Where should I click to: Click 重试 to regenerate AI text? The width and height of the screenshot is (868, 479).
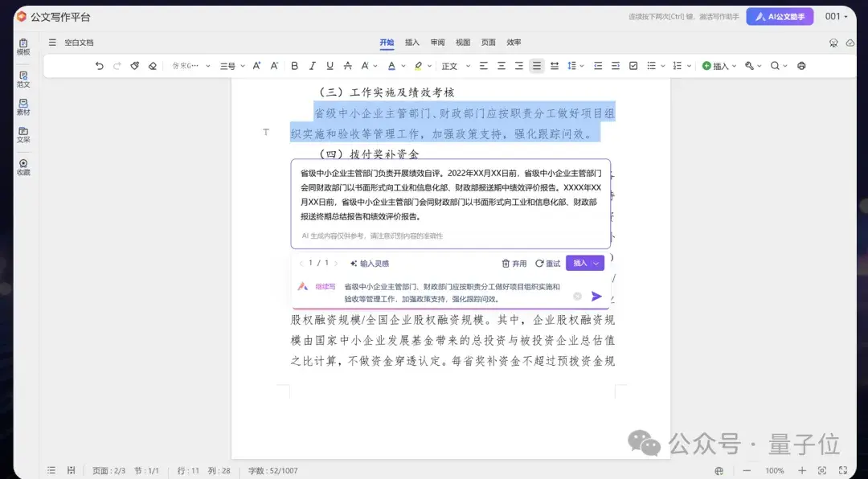pos(548,263)
